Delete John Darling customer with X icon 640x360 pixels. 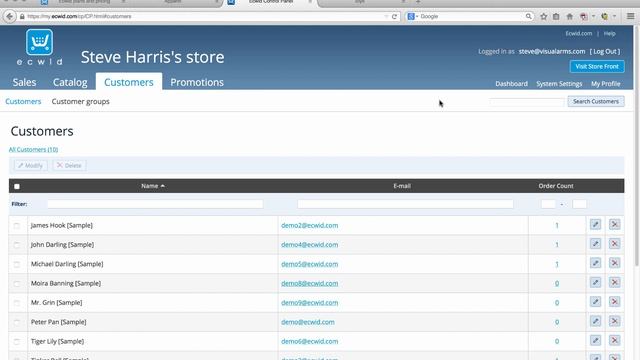click(x=614, y=244)
